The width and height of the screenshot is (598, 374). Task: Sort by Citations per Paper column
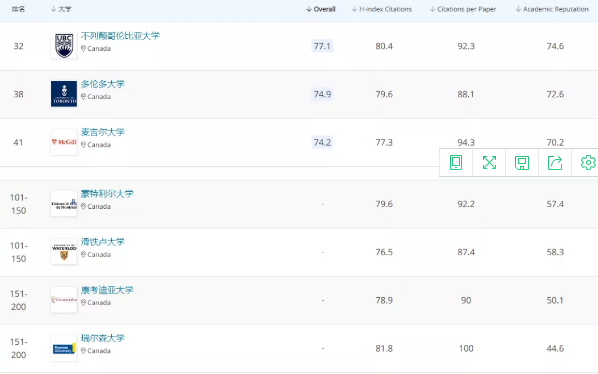click(x=463, y=9)
